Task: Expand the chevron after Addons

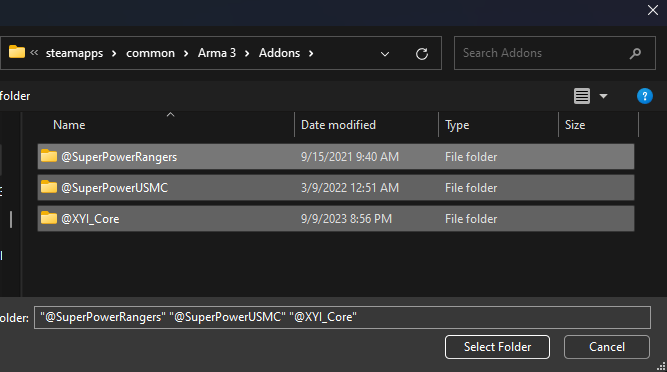Action: pos(311,53)
